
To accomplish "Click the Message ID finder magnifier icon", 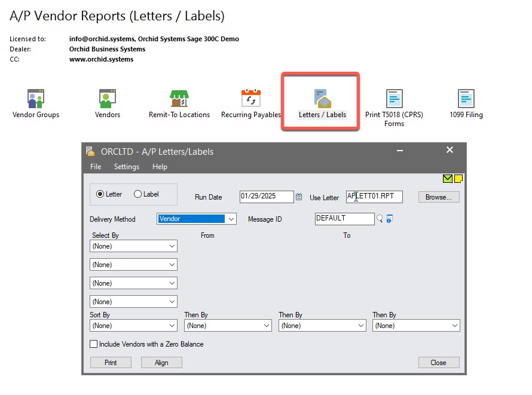I will [x=380, y=219].
